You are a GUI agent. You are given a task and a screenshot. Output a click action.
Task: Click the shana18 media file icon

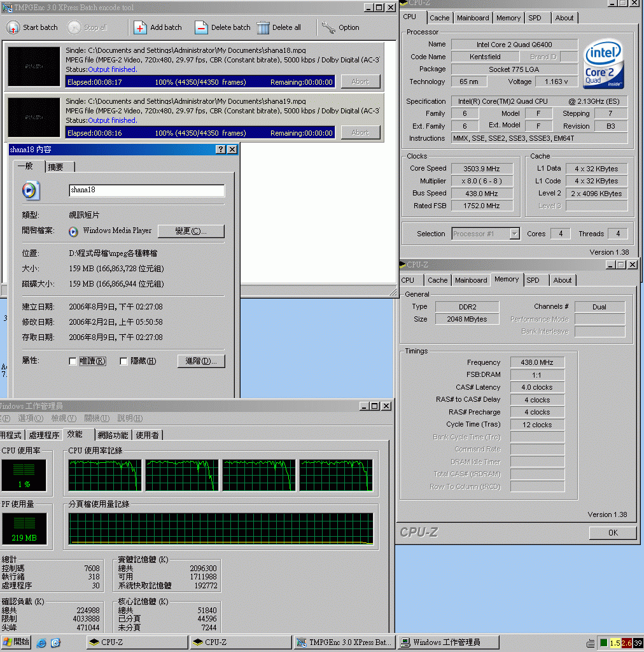click(x=31, y=190)
